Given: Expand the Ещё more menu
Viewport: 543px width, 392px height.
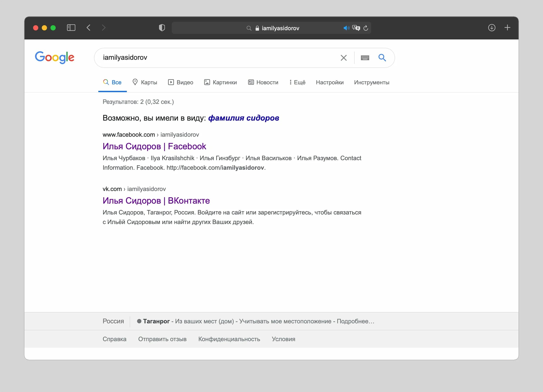Looking at the screenshot, I should [297, 82].
